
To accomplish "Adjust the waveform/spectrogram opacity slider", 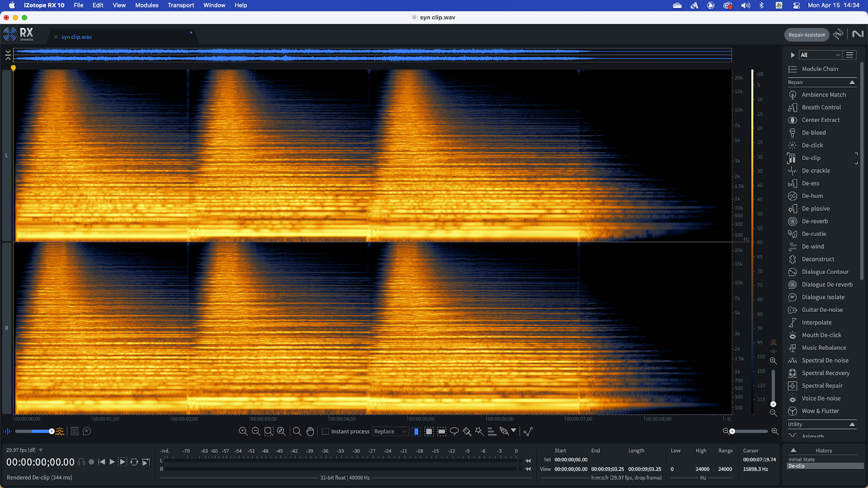I will (35, 432).
